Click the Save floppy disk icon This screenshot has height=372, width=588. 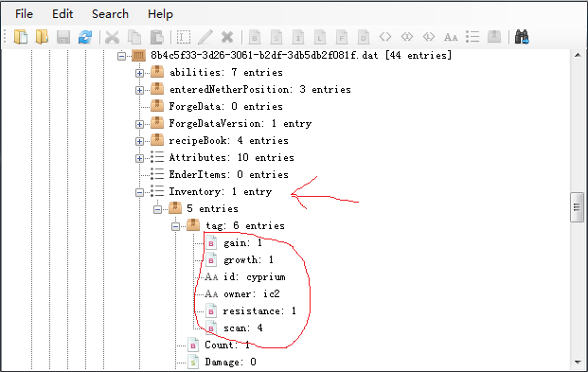[63, 37]
